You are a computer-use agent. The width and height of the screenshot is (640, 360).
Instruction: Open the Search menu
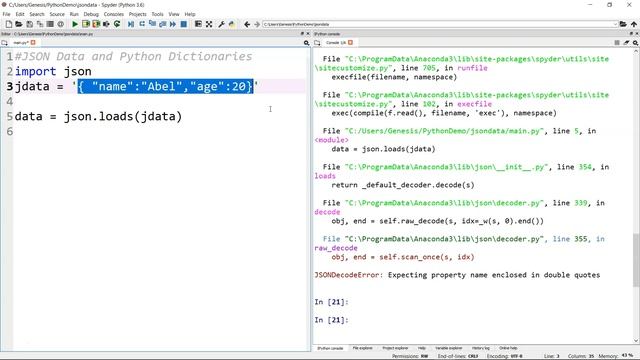(37, 14)
